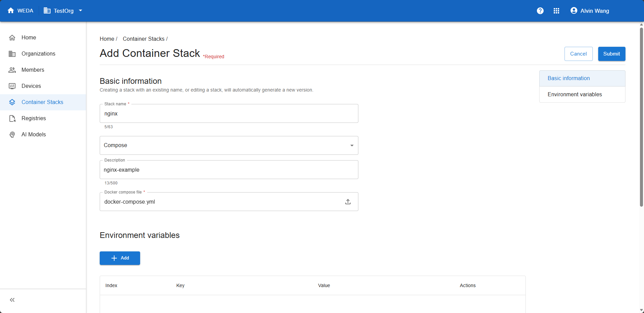Collapse the sidebar with double-chevron icon
The height and width of the screenshot is (313, 644).
(12, 300)
